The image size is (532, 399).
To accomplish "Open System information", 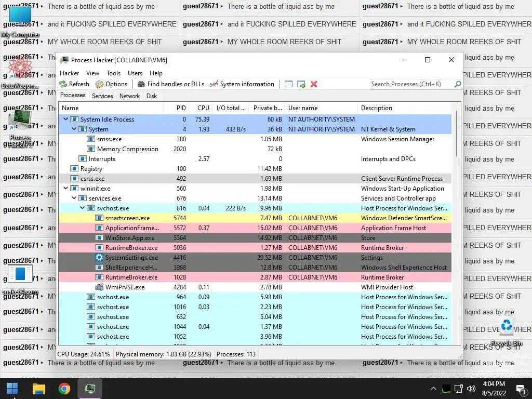I will 242,84.
